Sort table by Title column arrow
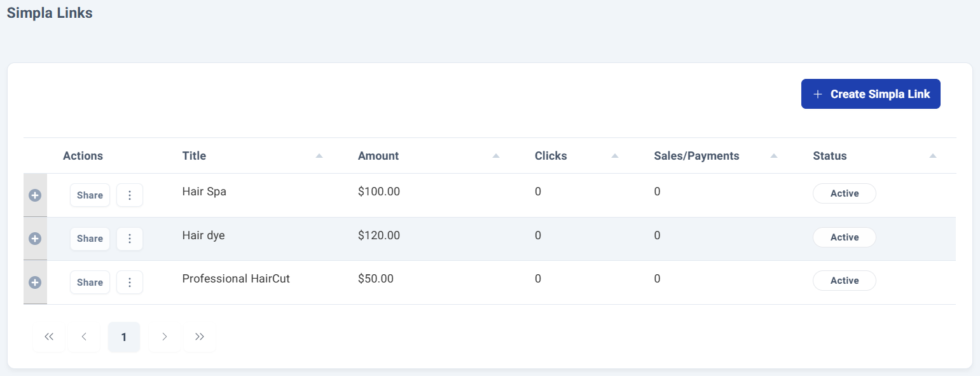The image size is (980, 376). click(319, 156)
